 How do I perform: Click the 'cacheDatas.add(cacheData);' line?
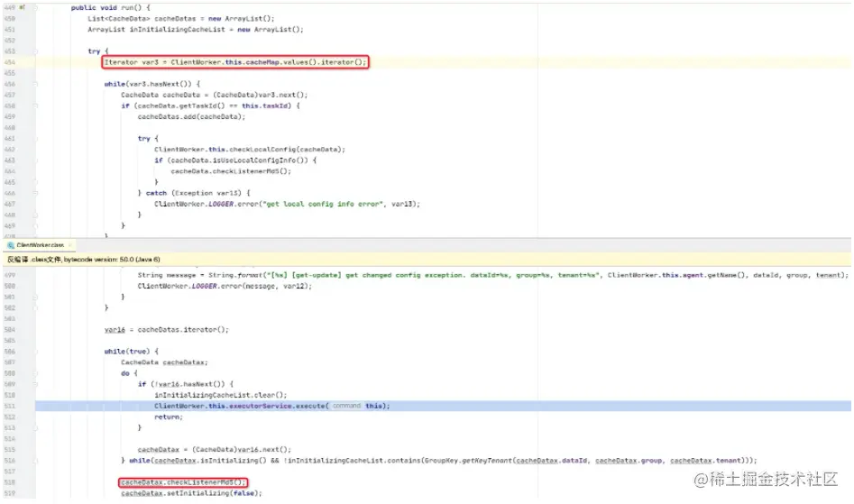[x=191, y=116]
